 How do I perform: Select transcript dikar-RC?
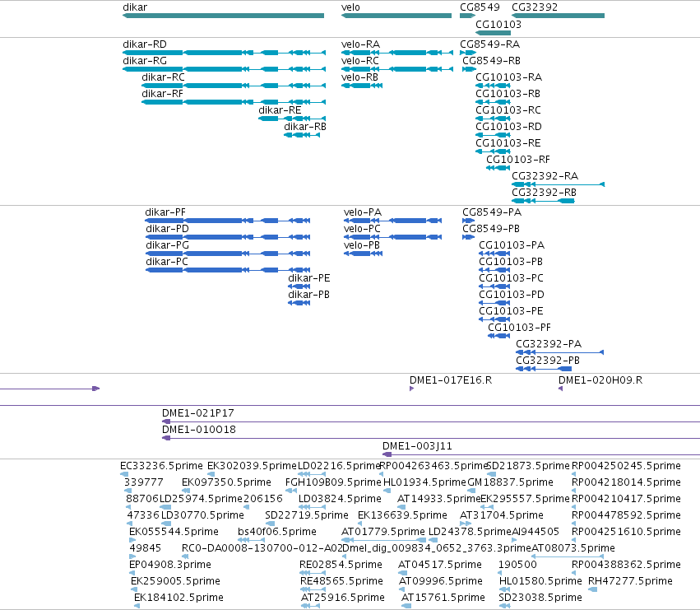click(234, 86)
